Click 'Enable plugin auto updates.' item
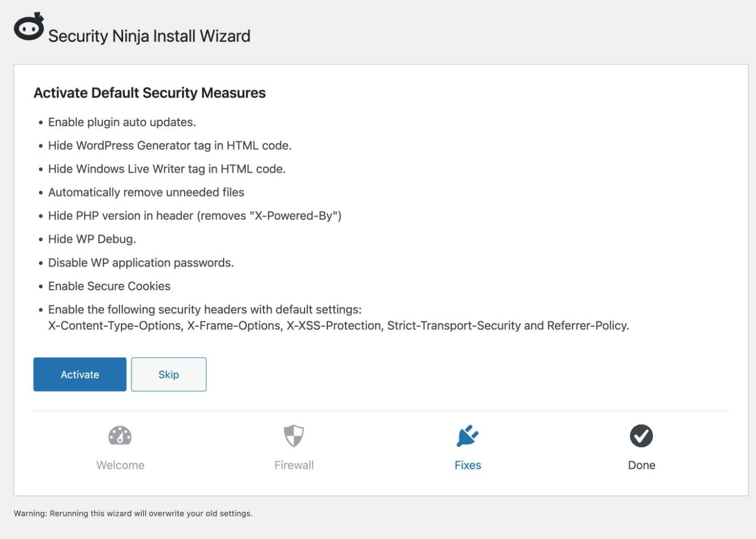The image size is (756, 539). coord(122,122)
